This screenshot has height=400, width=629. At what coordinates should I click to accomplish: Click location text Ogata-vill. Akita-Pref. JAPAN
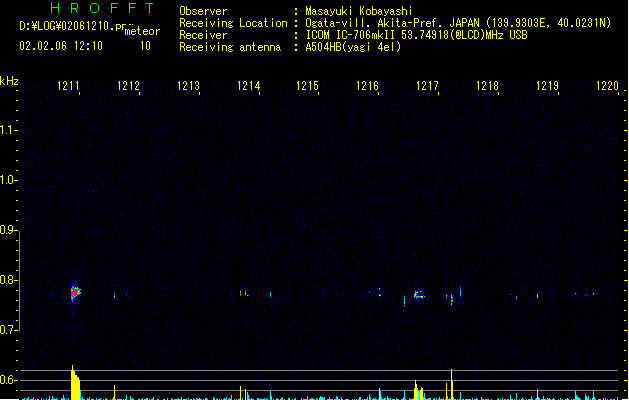(392, 23)
